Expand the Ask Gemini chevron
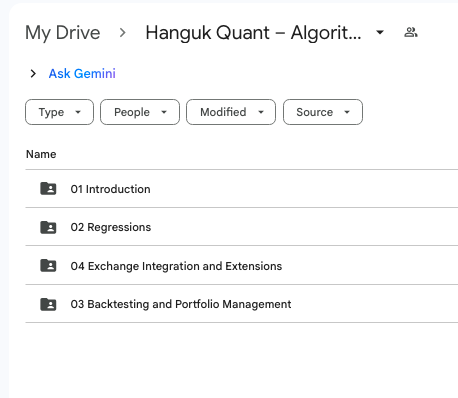 point(33,74)
